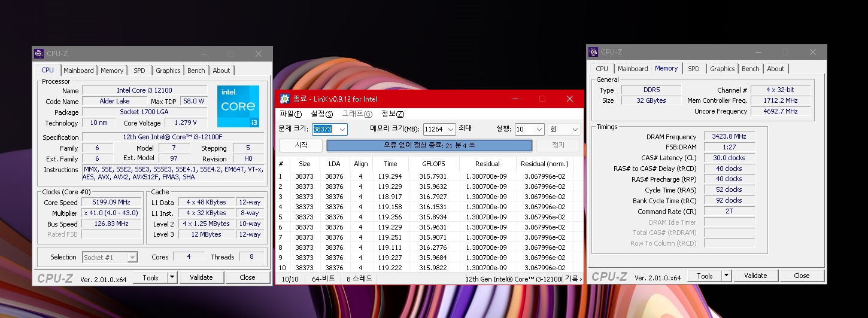
Task: Click the Specification field 12th Gen Intel Core i3-12100F
Action: 174,137
